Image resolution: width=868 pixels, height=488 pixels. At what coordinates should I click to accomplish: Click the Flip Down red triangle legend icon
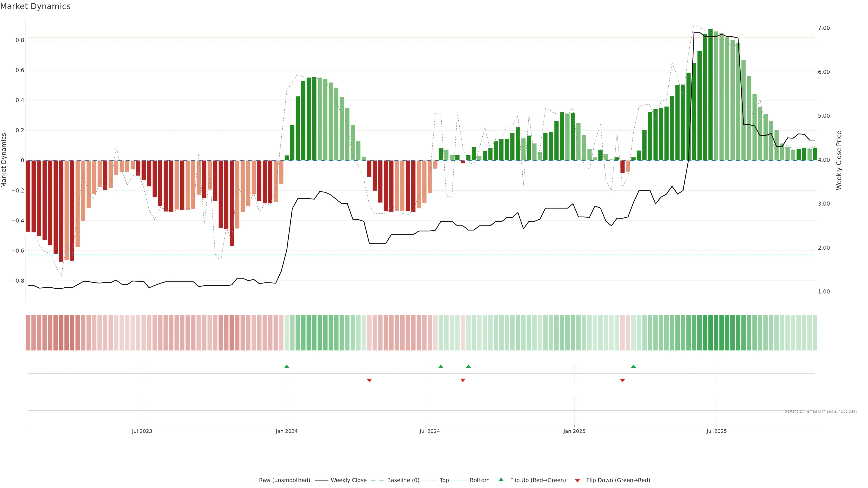(577, 481)
